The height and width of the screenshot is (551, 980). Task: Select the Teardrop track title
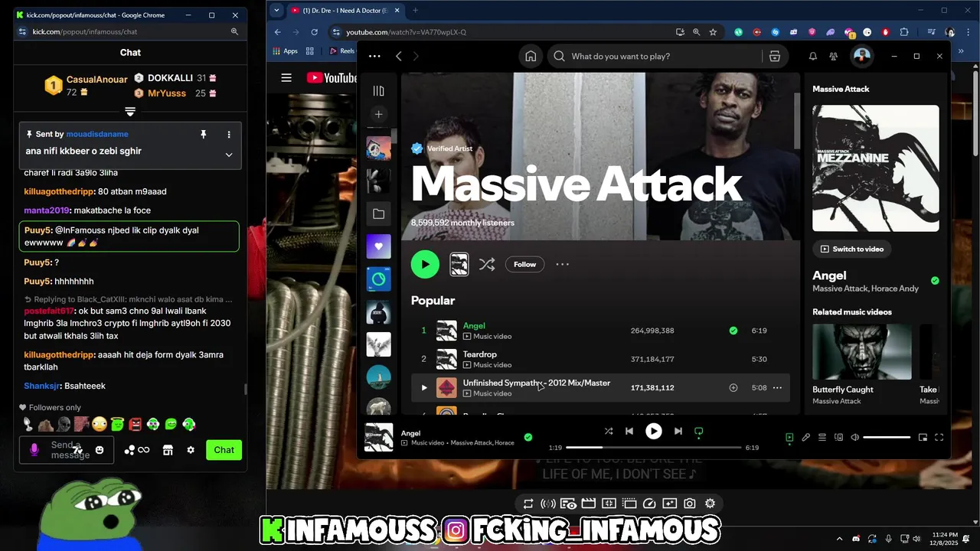[x=480, y=354]
